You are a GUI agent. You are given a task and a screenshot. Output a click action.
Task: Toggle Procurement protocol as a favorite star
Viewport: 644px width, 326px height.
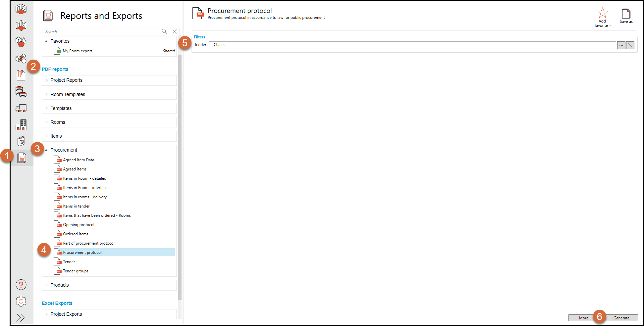(602, 14)
